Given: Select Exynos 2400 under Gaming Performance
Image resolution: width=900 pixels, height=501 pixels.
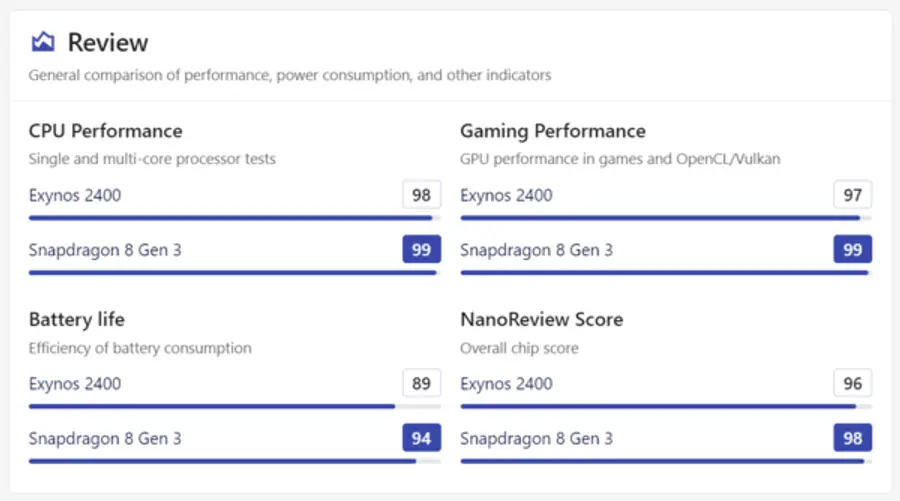Looking at the screenshot, I should point(506,195).
